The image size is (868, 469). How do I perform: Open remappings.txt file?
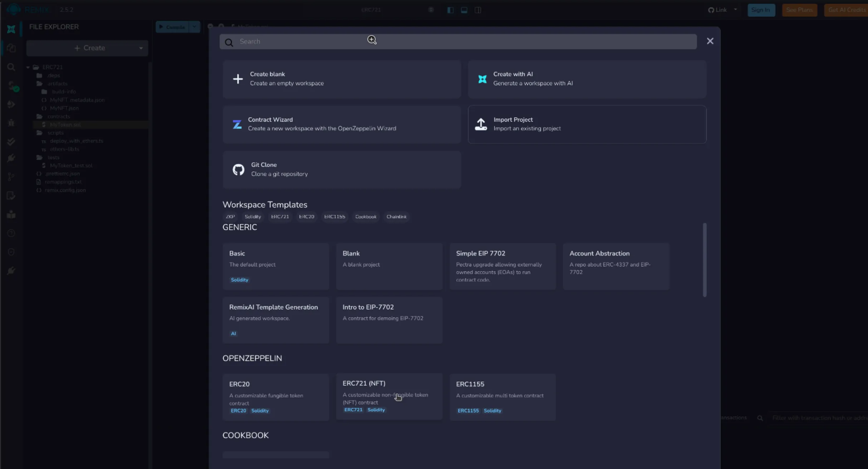[63, 182]
